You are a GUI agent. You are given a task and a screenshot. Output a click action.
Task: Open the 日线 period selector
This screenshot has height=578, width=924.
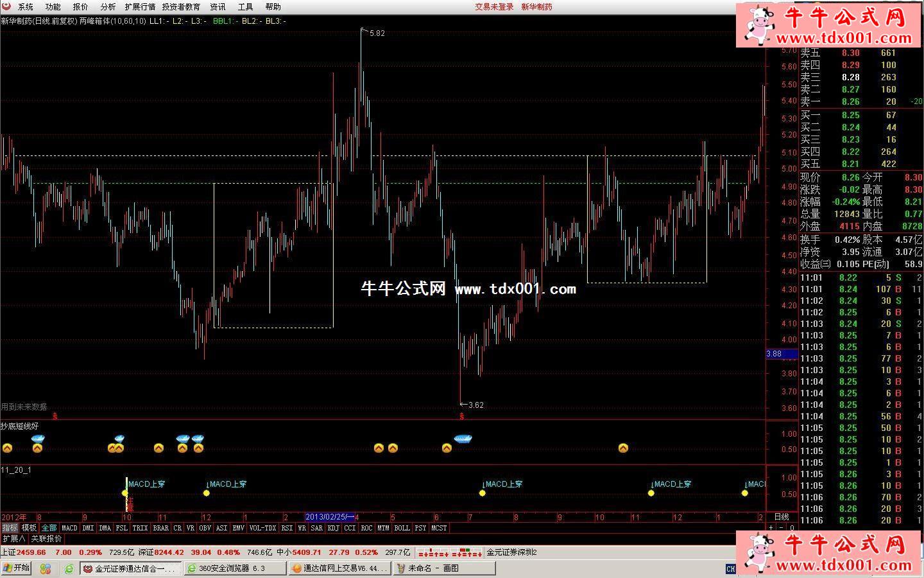(781, 517)
